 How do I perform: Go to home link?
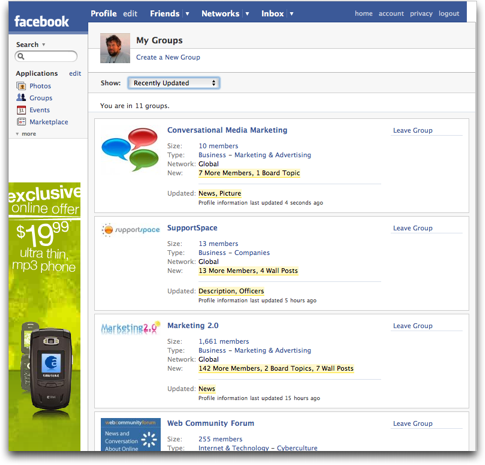[x=363, y=14]
